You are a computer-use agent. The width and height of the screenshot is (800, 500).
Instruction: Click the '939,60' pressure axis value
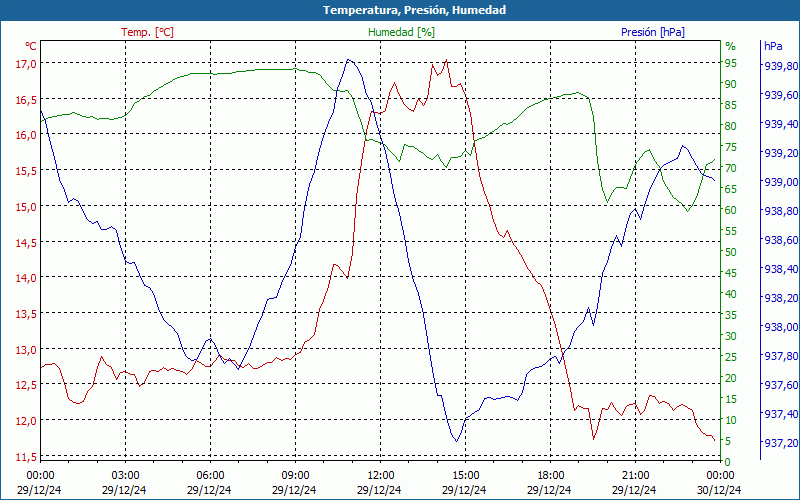click(x=779, y=95)
